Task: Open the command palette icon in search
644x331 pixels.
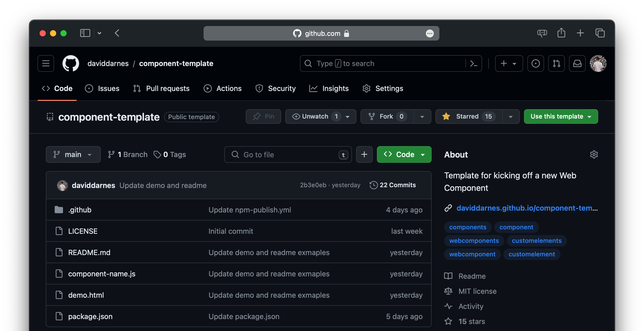Action: (x=473, y=63)
